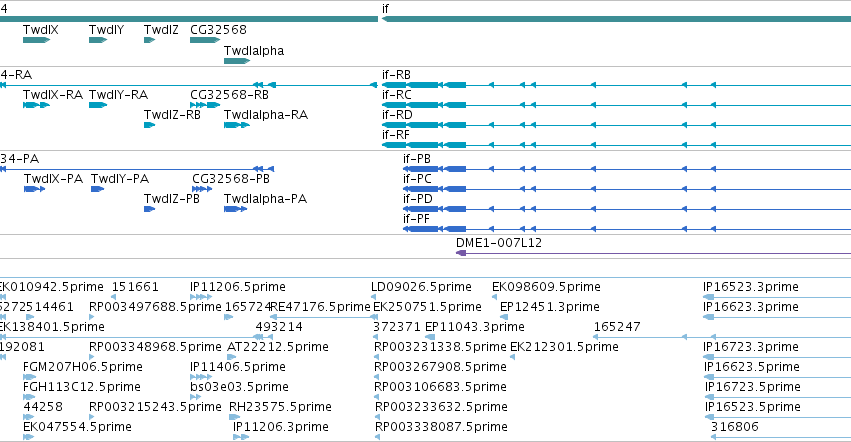This screenshot has height=442, width=851.
Task: Select EST FGM207H06.5prime
Action: click(x=29, y=377)
